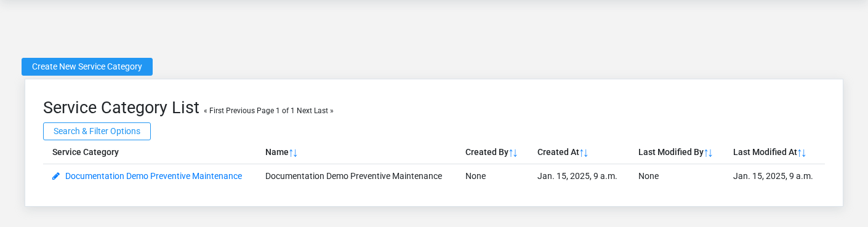This screenshot has height=227, width=868.
Task: Click the Last Modified By header text
Action: point(671,152)
